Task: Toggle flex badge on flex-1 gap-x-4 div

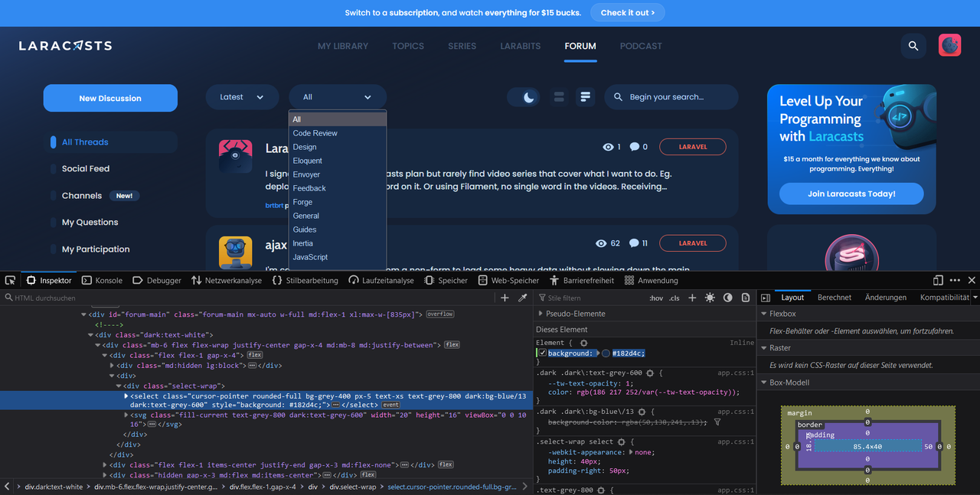Action: point(255,355)
